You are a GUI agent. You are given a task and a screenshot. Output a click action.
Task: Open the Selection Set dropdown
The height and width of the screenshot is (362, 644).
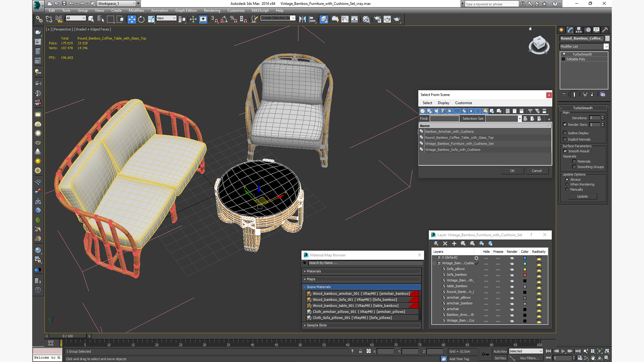[520, 119]
